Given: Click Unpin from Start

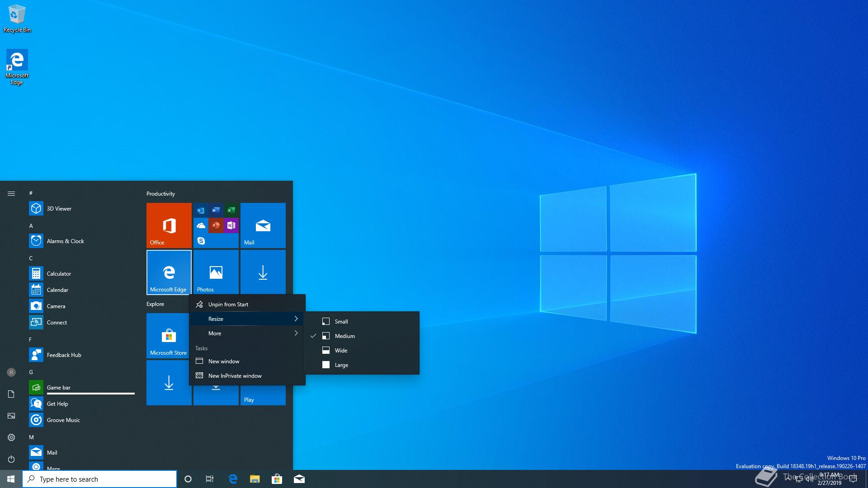Looking at the screenshot, I should (x=228, y=305).
